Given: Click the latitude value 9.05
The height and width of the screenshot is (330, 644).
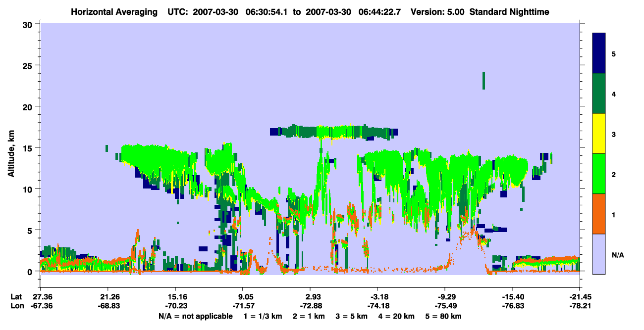Looking at the screenshot, I should pos(243,297).
